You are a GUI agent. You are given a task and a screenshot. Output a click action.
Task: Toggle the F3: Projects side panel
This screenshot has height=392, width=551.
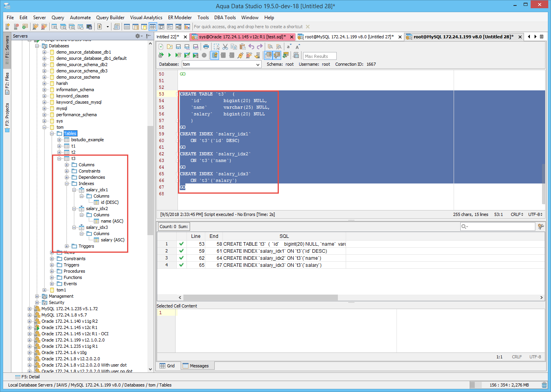pyautogui.click(x=7, y=117)
